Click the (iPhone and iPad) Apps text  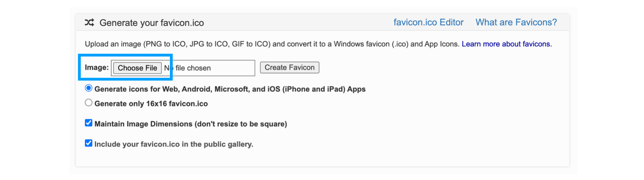[324, 89]
